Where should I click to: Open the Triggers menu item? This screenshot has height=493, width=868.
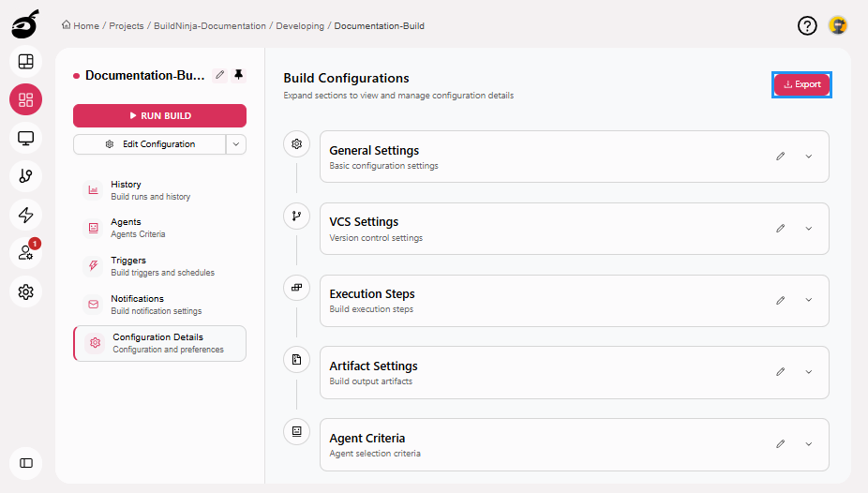[159, 266]
